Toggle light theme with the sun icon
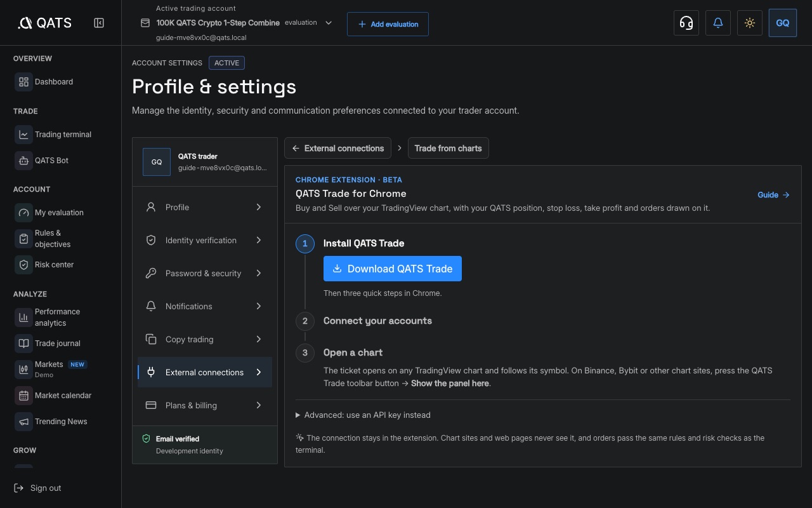Viewport: 812px width, 508px height. point(750,23)
